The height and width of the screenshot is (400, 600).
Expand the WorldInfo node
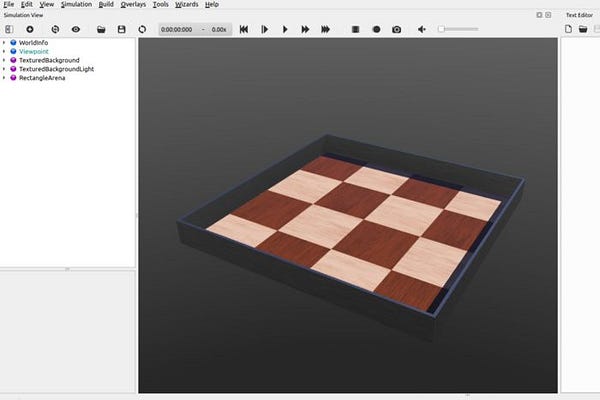4,42
